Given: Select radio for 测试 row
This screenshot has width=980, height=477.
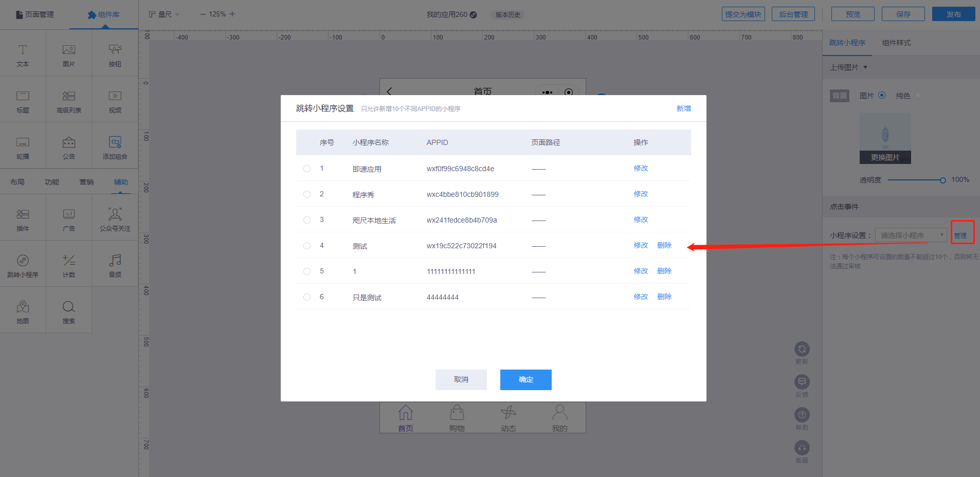Looking at the screenshot, I should tap(307, 246).
